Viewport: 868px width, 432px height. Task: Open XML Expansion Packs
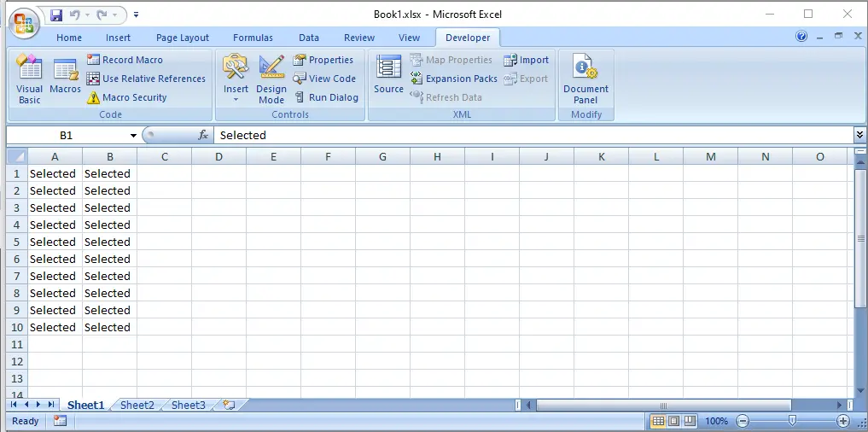pos(454,79)
